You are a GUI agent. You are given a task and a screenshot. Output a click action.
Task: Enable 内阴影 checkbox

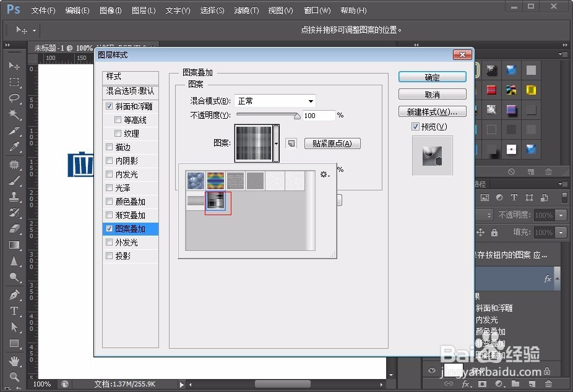[109, 160]
